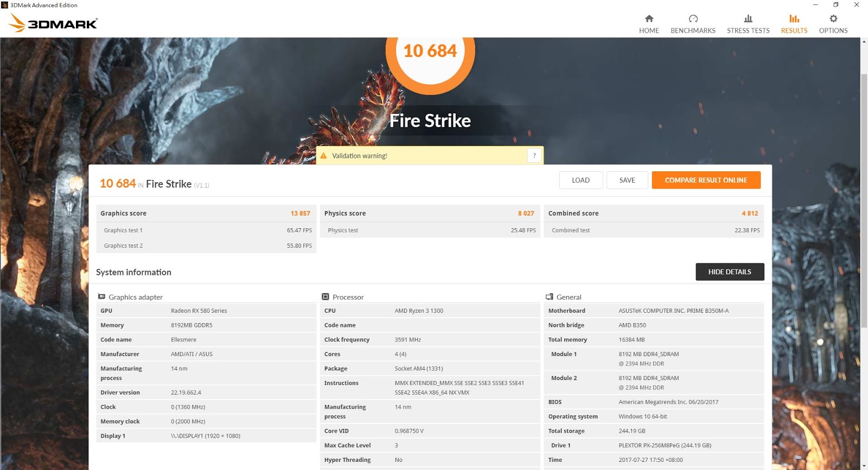Click the AMD B350 north bridge value
868x470 pixels.
pos(632,325)
